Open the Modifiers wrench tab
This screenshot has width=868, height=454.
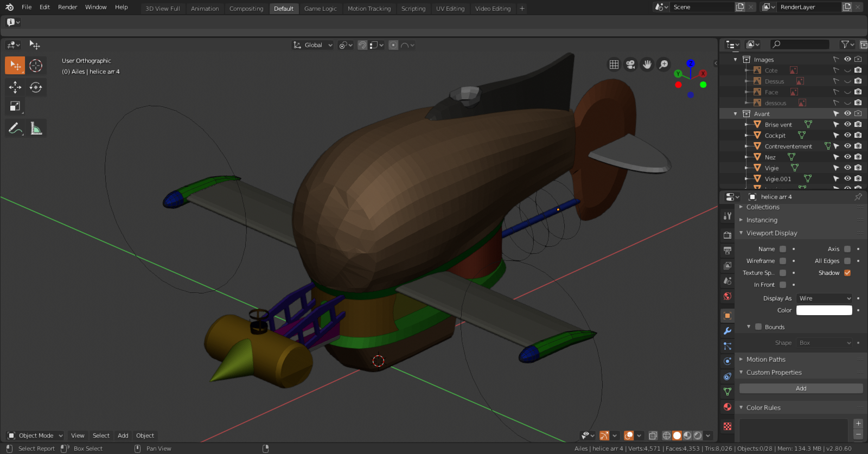[727, 331]
